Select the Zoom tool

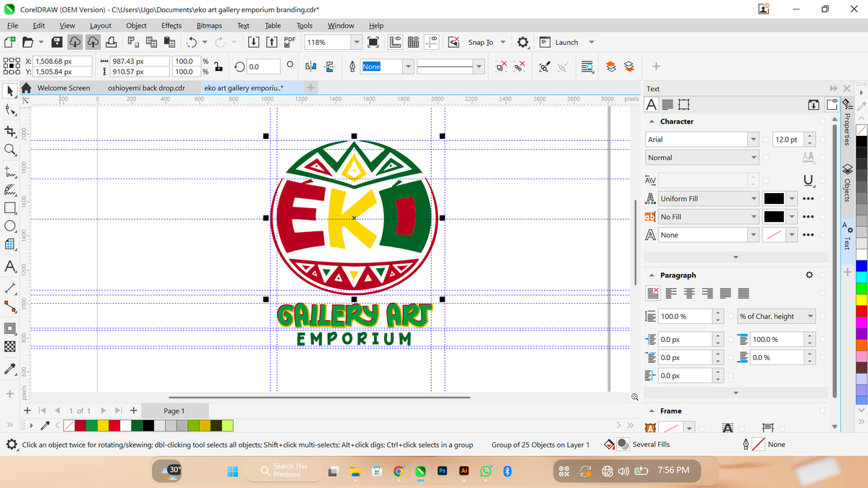coord(10,150)
